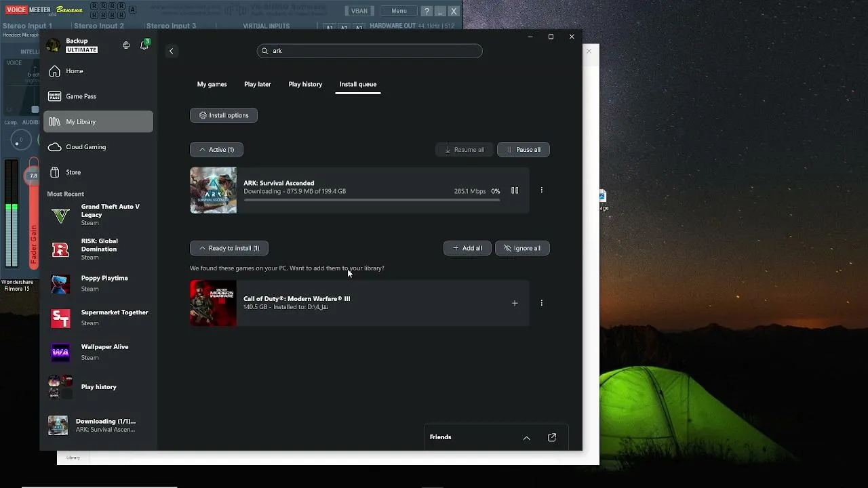The height and width of the screenshot is (488, 868).
Task: Open the Voicemeeter Menu button
Action: pyautogui.click(x=399, y=11)
